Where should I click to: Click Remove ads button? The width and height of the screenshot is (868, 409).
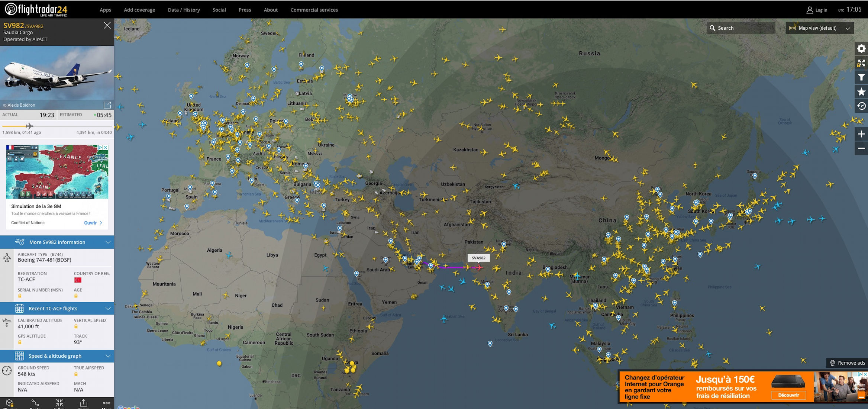click(848, 363)
